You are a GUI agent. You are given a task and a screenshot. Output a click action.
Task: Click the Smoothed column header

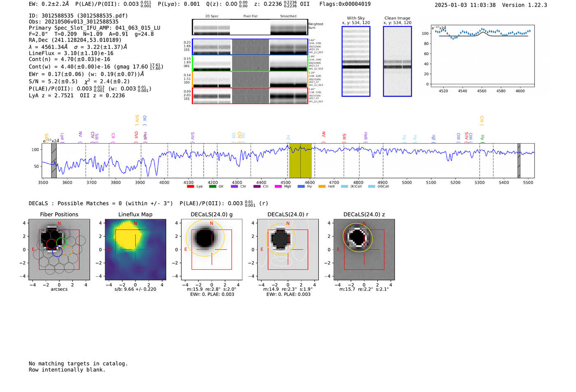coord(288,16)
